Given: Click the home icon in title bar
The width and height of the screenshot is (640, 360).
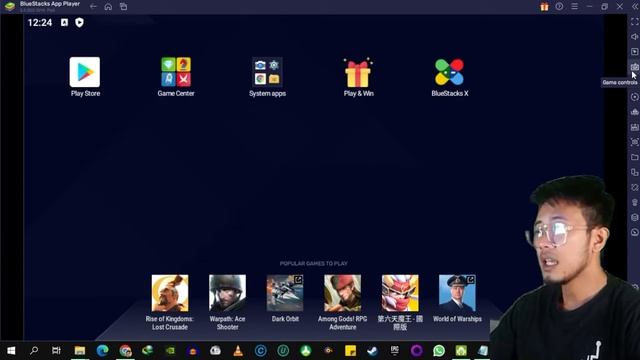Looking at the screenshot, I should 108,7.
